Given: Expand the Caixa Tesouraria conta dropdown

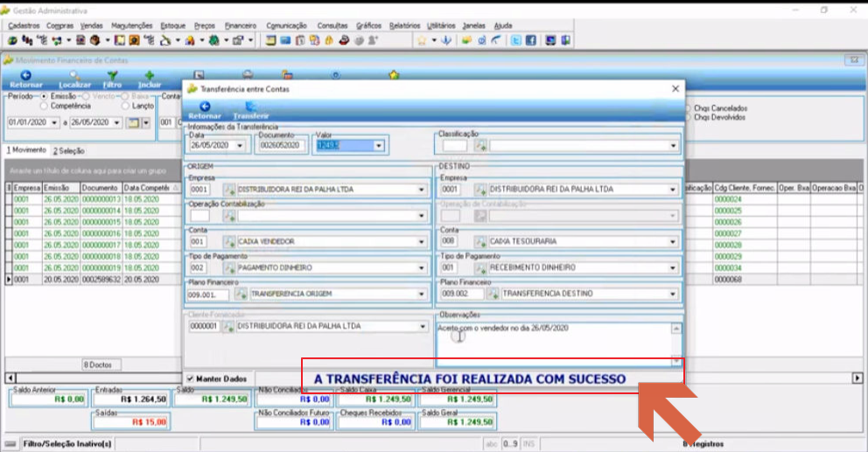Looking at the screenshot, I should click(673, 242).
